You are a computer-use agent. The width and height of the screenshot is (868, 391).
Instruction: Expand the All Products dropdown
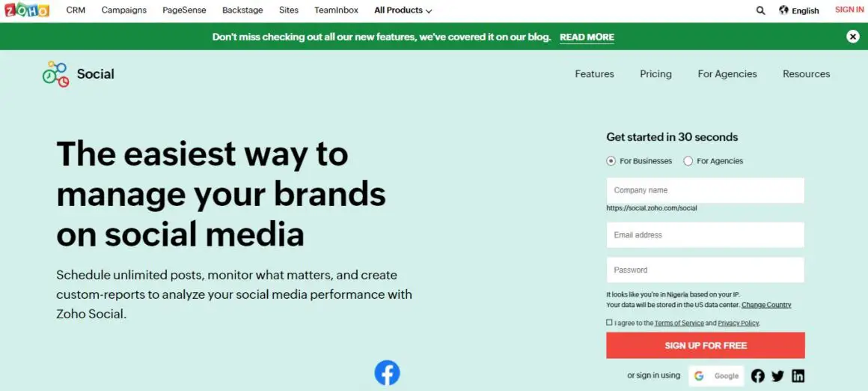tap(403, 10)
